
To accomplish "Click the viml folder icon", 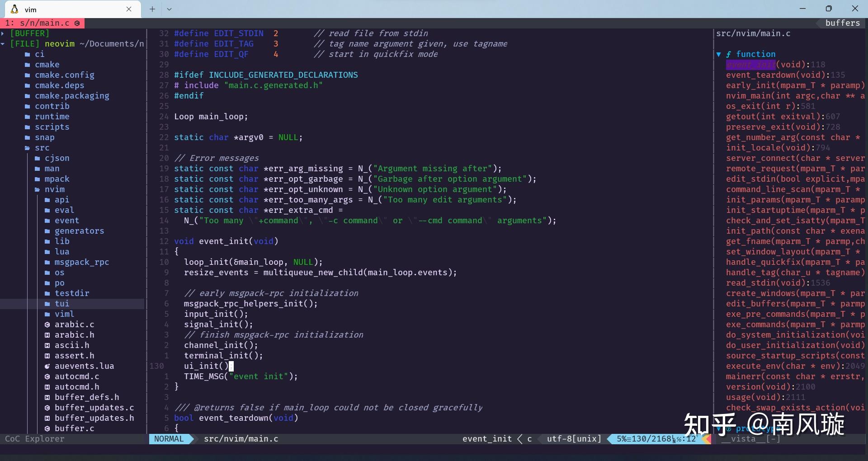I will tap(47, 314).
